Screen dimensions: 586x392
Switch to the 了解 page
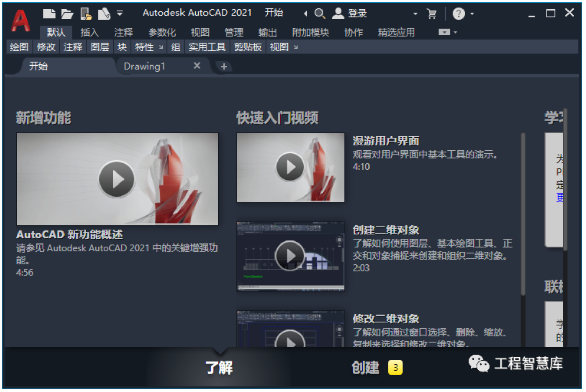tap(219, 368)
